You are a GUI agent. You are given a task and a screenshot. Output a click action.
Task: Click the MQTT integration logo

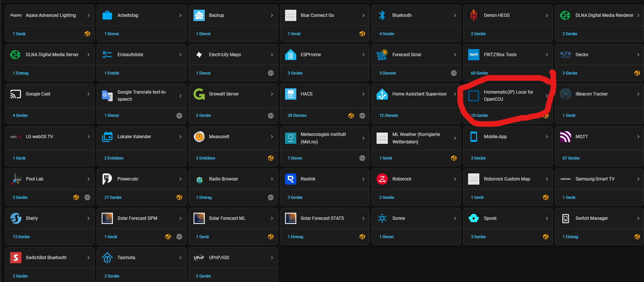coord(565,137)
